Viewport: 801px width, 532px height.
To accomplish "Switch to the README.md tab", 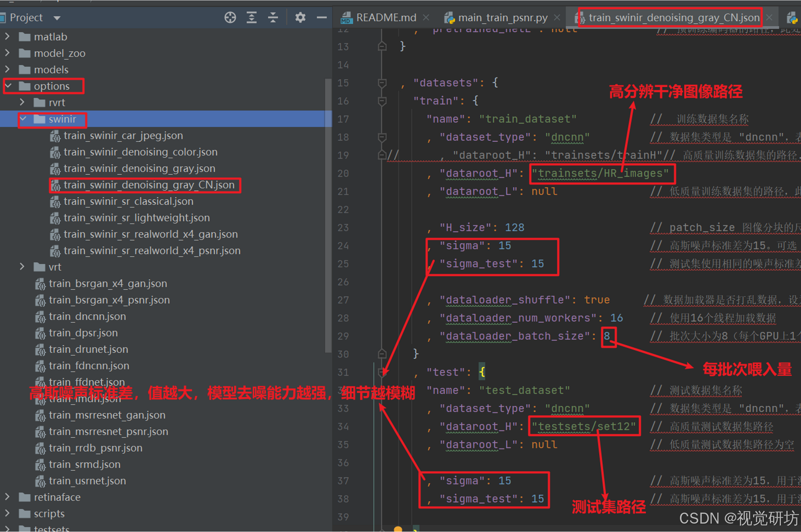I will point(386,18).
